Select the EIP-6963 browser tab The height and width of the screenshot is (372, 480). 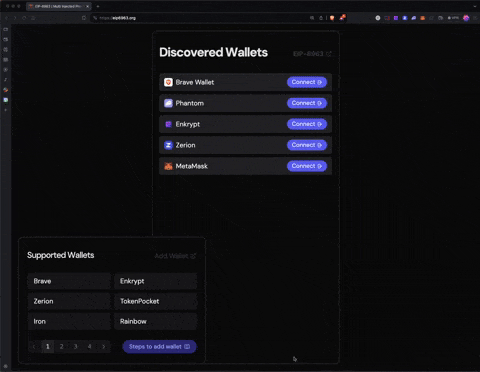[x=58, y=6]
